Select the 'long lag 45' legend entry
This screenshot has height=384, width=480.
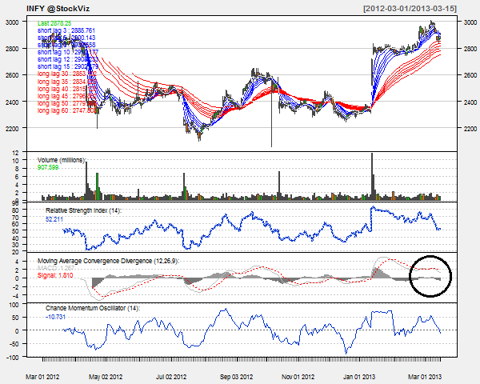(67, 96)
